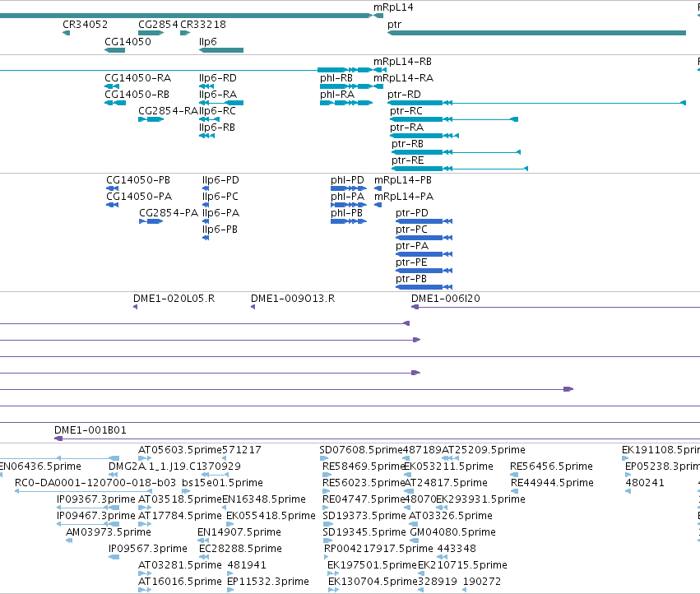Open the ptr-RA transcript
700x594 pixels.
coord(424,136)
